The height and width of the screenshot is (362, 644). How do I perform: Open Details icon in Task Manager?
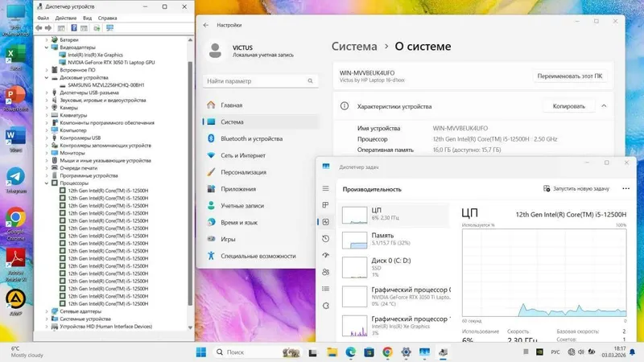326,289
